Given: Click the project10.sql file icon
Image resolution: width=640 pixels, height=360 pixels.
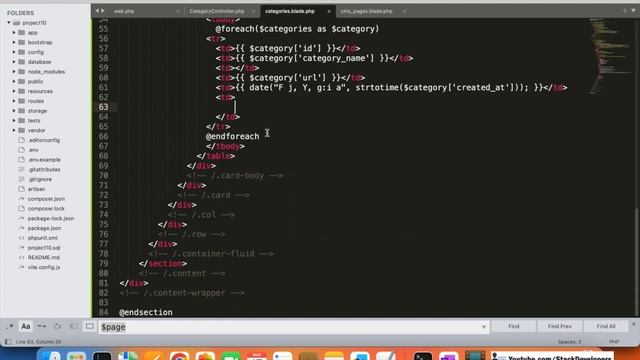Looking at the screenshot, I should tap(22, 248).
